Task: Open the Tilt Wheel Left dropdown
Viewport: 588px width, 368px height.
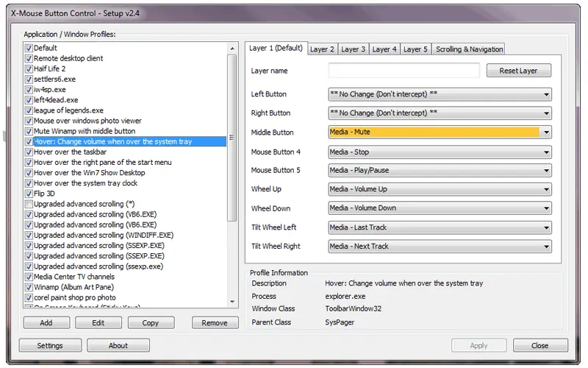Action: click(440, 227)
